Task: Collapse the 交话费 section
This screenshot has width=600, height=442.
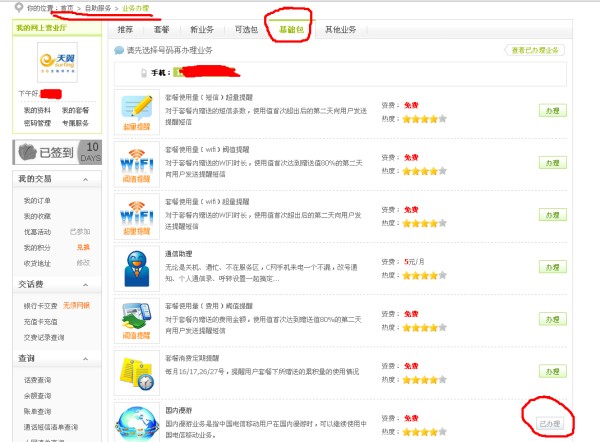Action: [x=85, y=285]
